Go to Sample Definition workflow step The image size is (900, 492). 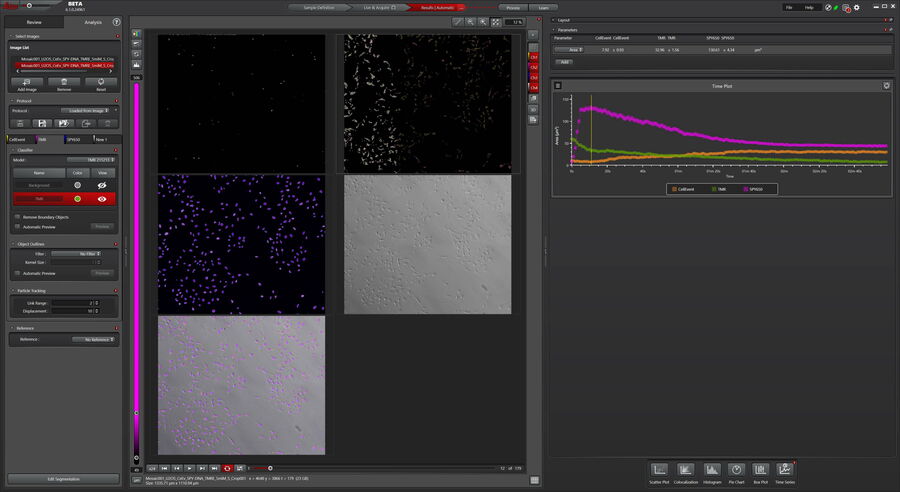tap(318, 7)
